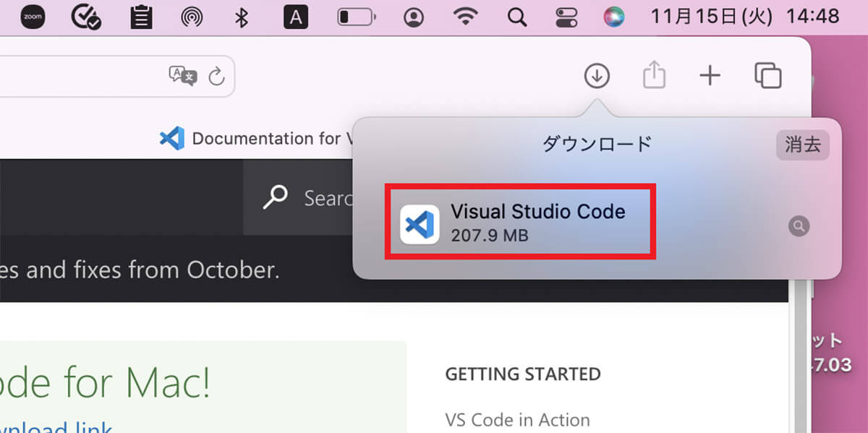
Task: Click the Share icon in Safari toolbar
Action: click(x=654, y=74)
